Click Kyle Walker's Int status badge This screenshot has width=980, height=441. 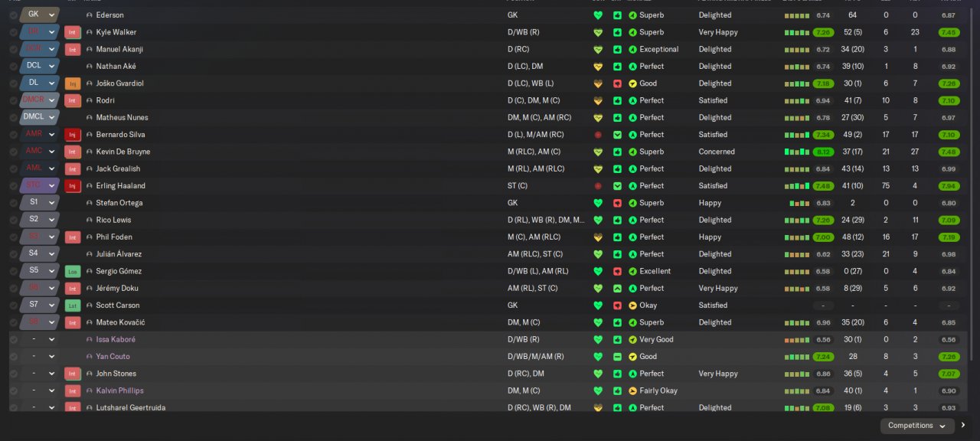coord(73,32)
